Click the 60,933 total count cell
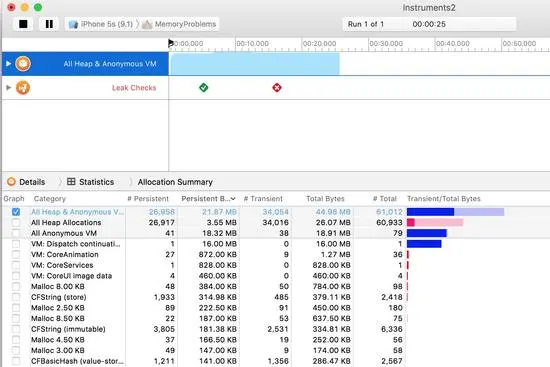Image resolution: width=550 pixels, height=367 pixels. point(389,222)
